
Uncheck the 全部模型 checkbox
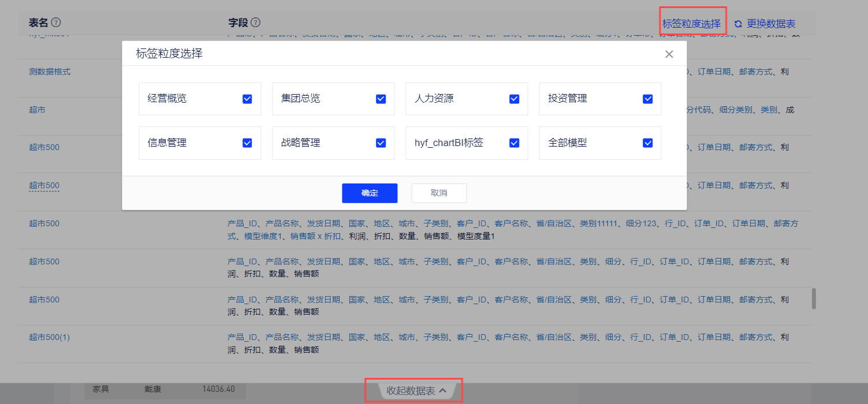[x=647, y=143]
